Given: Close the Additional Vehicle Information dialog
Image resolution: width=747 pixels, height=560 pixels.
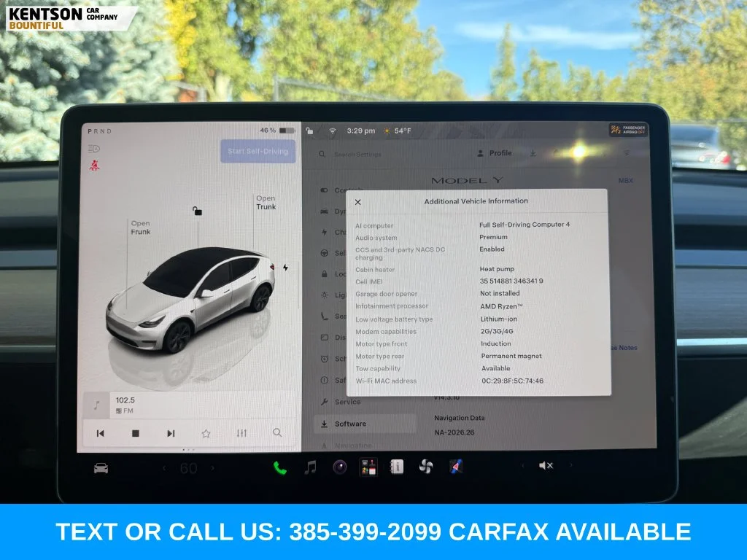Looking at the screenshot, I should pyautogui.click(x=357, y=202).
